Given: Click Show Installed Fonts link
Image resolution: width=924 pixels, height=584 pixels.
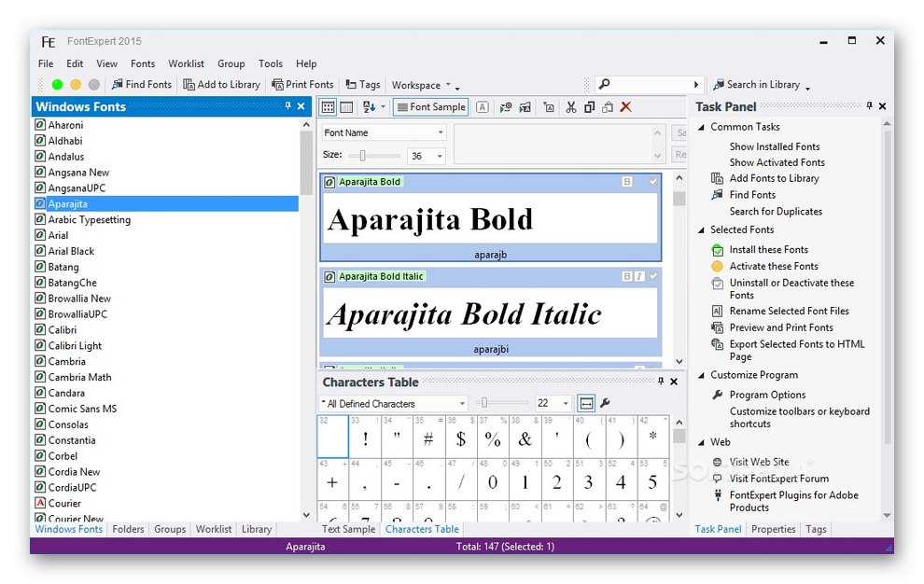Looking at the screenshot, I should [775, 146].
